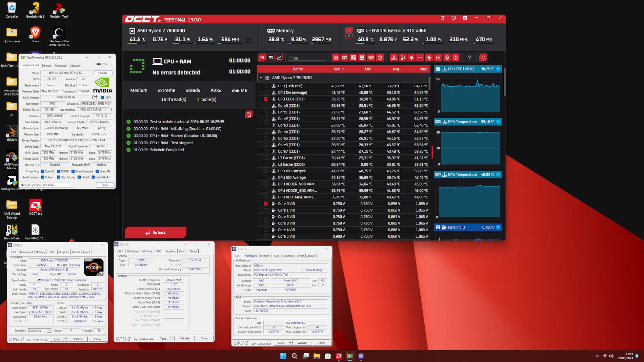This screenshot has width=644, height=362.
Task: Open GPU selector dropdown in GPU-Z
Action: (x=47, y=185)
